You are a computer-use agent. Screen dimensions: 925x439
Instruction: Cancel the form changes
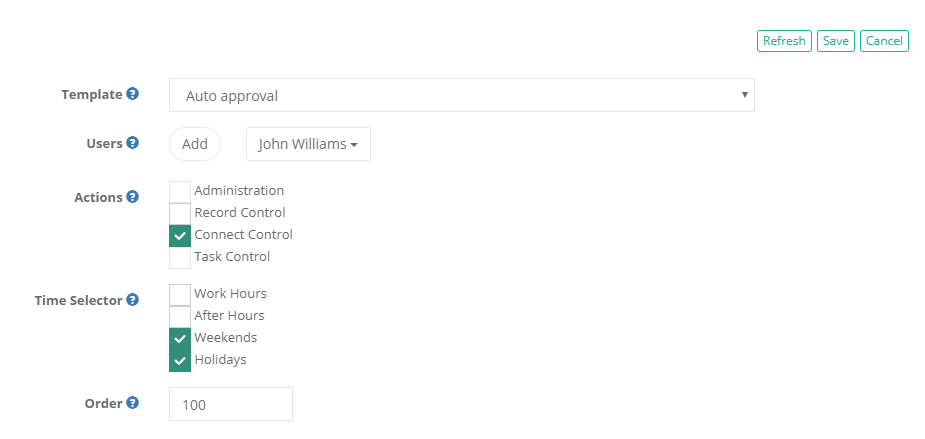click(884, 41)
